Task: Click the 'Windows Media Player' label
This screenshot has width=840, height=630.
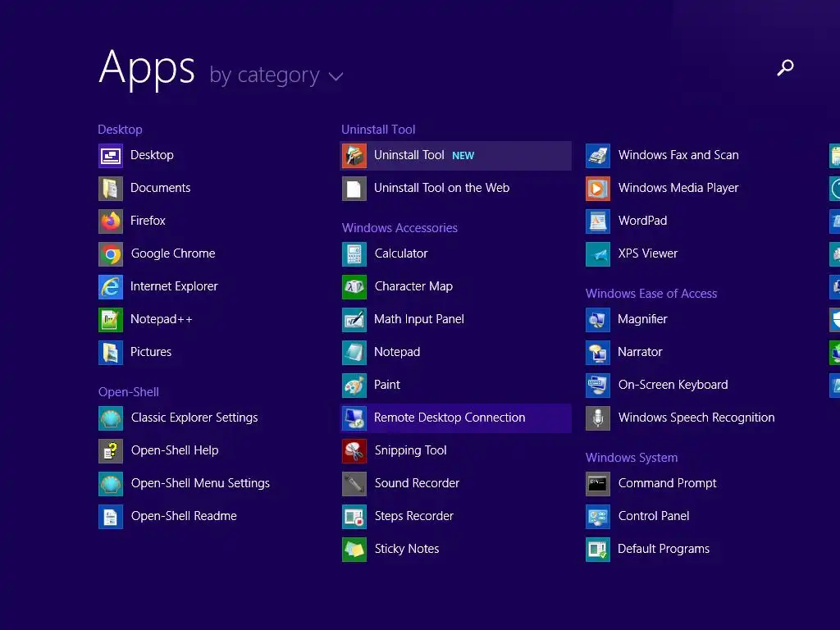Action: (678, 188)
